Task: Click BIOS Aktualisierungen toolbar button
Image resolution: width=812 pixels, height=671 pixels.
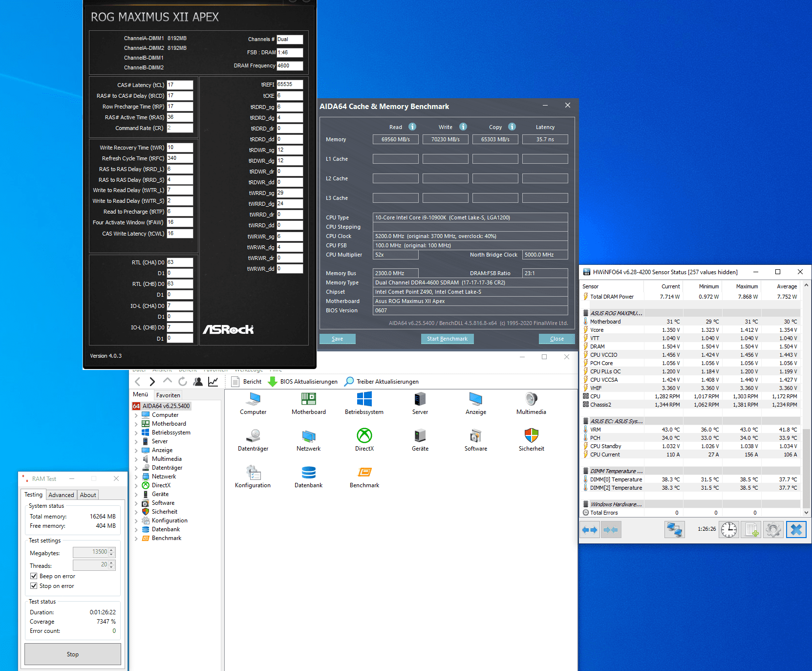Action: [x=303, y=382]
